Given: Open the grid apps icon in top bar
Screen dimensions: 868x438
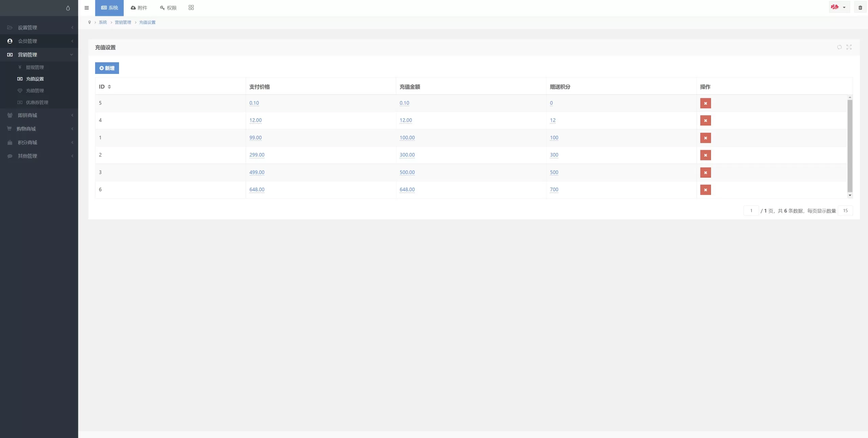Looking at the screenshot, I should click(191, 8).
